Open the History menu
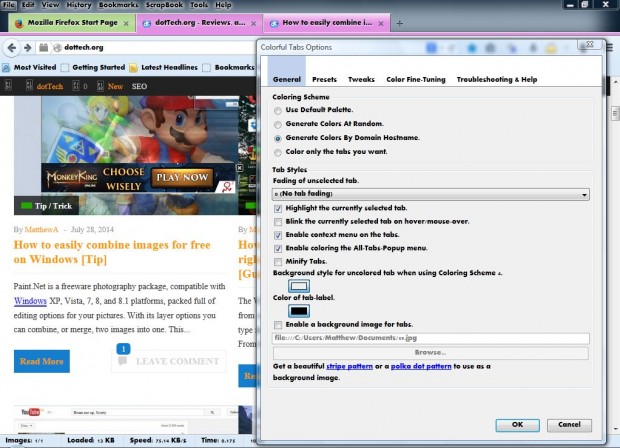Screen dimensions: 620x448 [x=79, y=5]
